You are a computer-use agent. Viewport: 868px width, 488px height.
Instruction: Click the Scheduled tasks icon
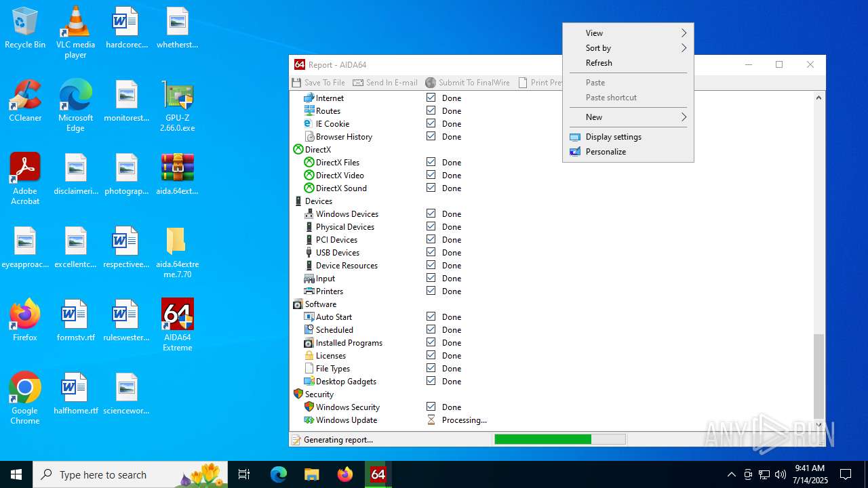(309, 330)
